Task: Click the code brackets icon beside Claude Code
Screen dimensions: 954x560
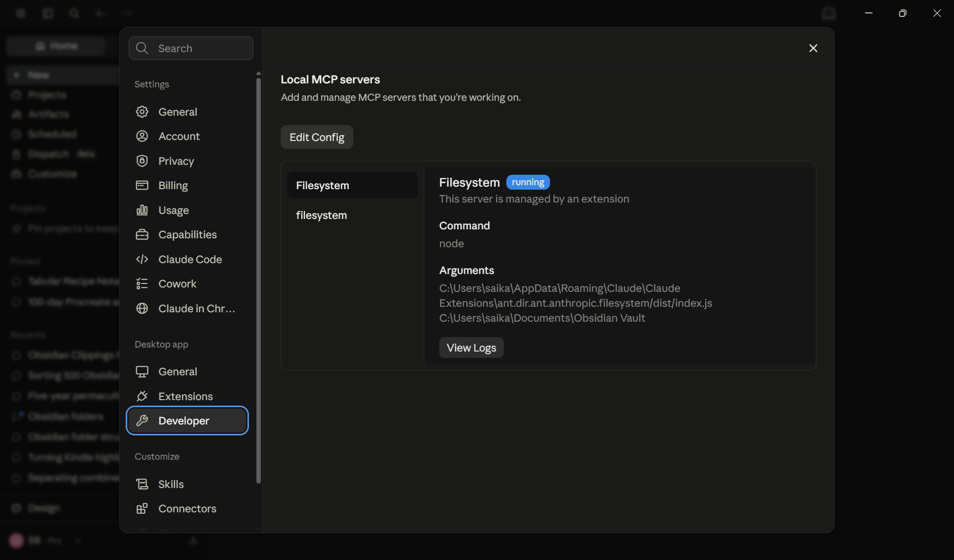Action: (x=142, y=259)
